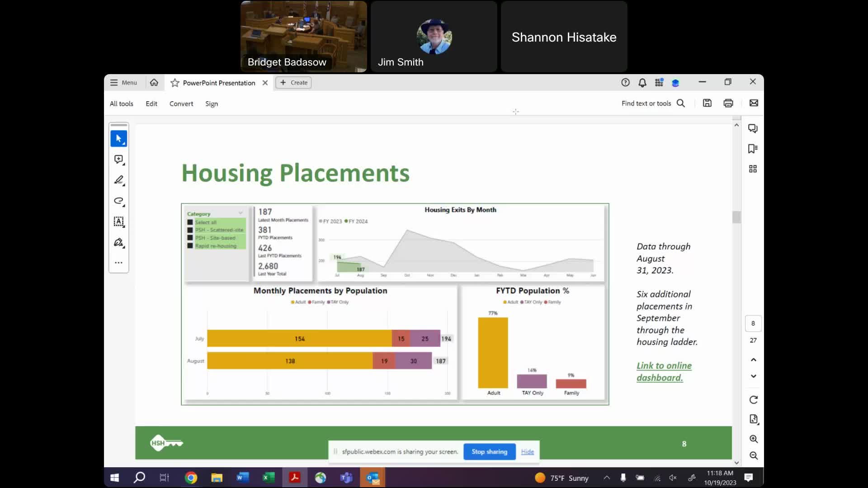Select the Selection arrow tool
Image resolution: width=868 pixels, height=488 pixels.
click(x=118, y=138)
